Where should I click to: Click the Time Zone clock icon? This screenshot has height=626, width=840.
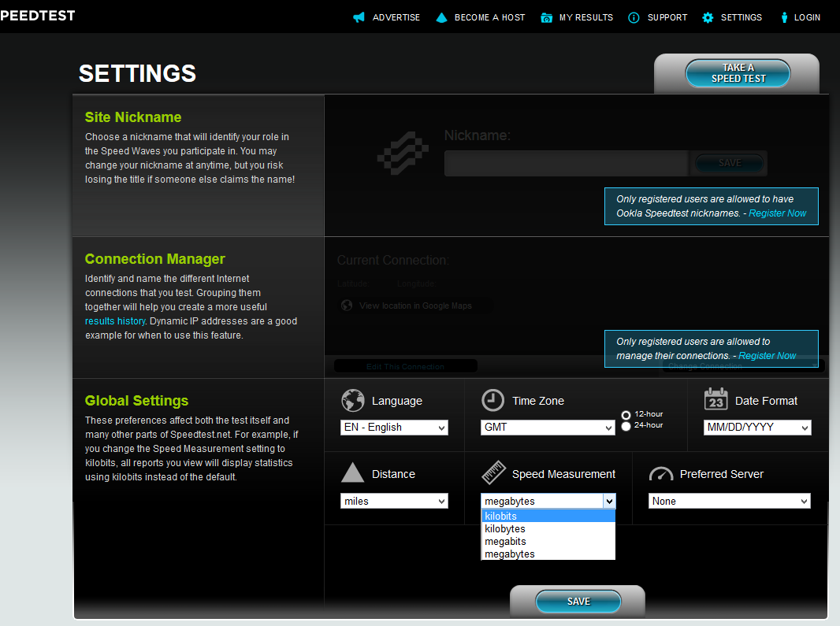click(492, 401)
